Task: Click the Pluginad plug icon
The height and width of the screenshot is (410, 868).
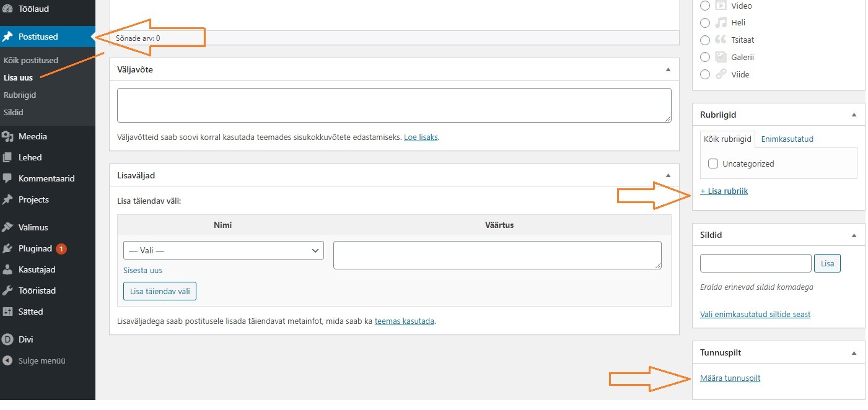Action: 7,248
